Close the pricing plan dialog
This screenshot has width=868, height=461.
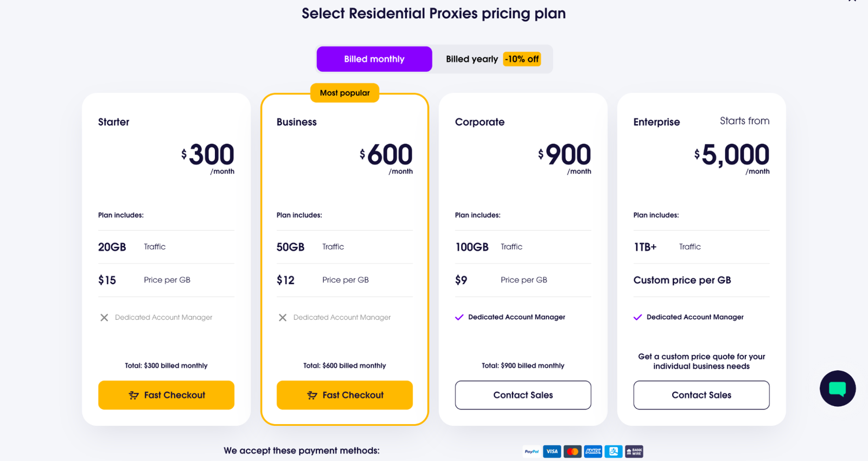point(852,1)
